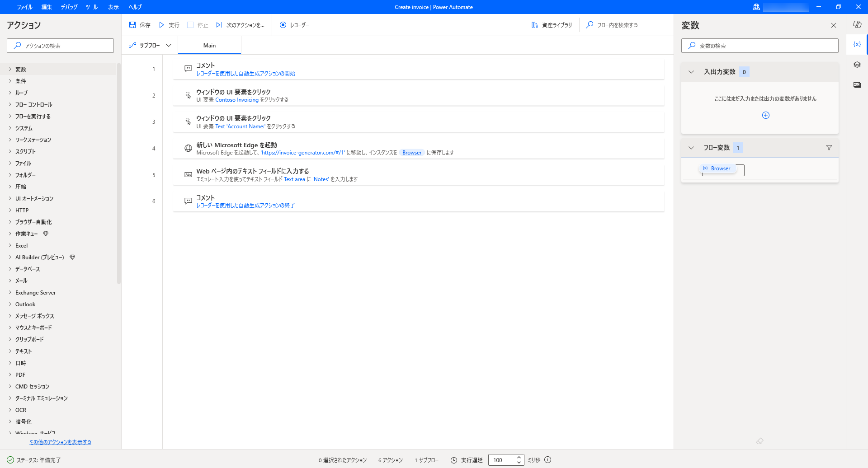The image size is (868, 468).
Task: Click the 変数の検索 search box
Action: (x=759, y=46)
